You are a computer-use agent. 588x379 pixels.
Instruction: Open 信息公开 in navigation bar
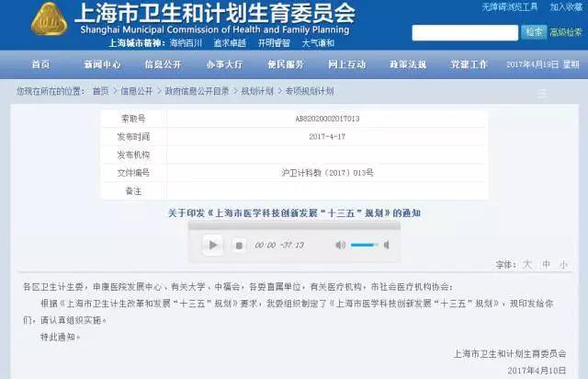[164, 64]
